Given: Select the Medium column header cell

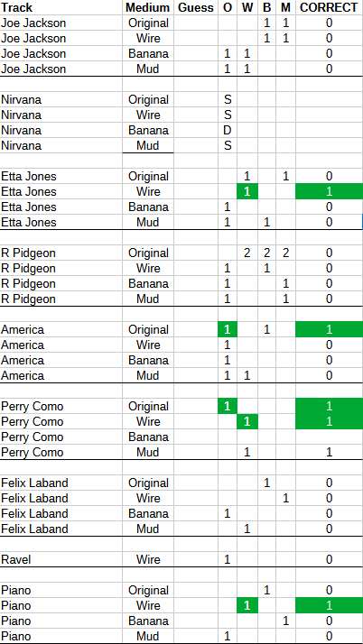Looking at the screenshot, I should [x=148, y=8].
